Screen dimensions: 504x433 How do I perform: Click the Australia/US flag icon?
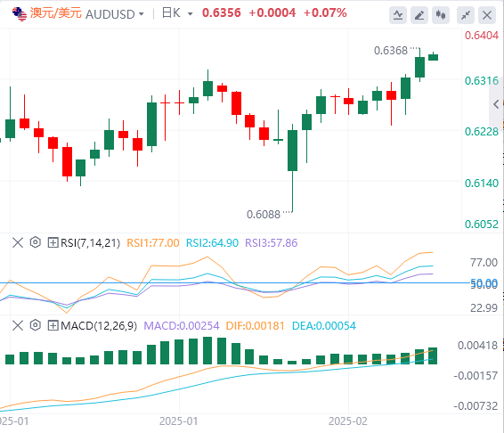click(20, 14)
